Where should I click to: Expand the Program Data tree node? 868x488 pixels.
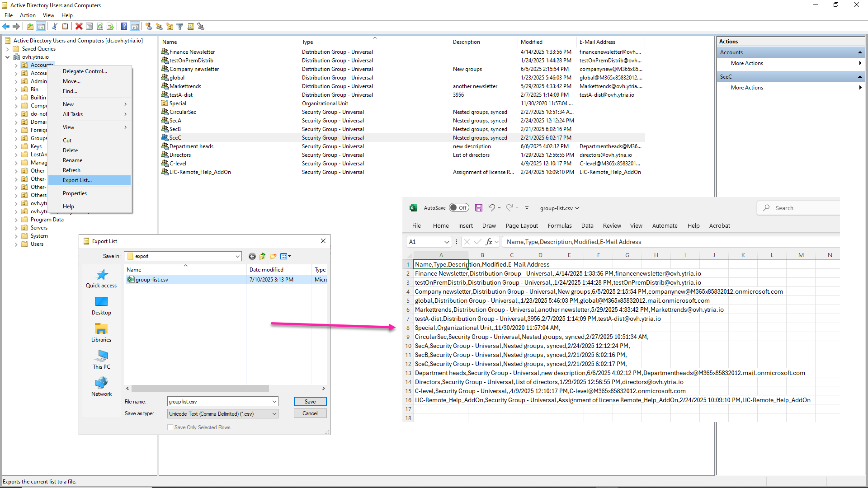point(16,220)
